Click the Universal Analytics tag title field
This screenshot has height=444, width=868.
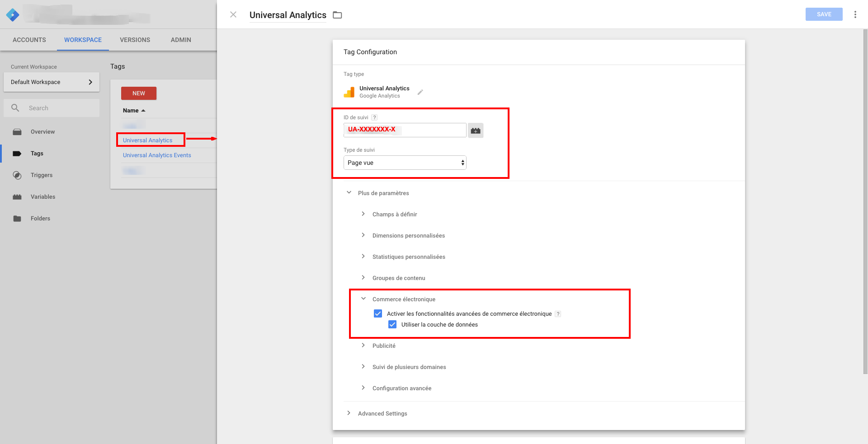[288, 15]
